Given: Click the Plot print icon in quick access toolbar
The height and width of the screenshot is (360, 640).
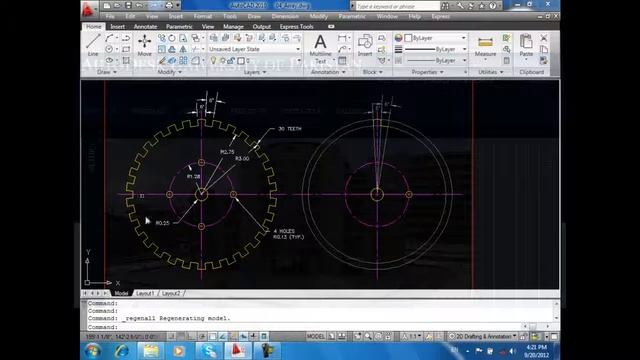Looking at the screenshot, I should click(x=169, y=6).
